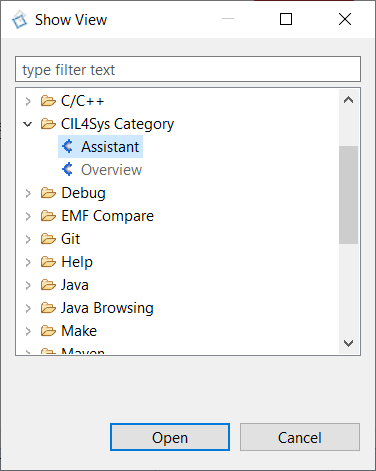376x471 pixels.
Task: Expand the EMF Compare category
Action: click(x=28, y=216)
